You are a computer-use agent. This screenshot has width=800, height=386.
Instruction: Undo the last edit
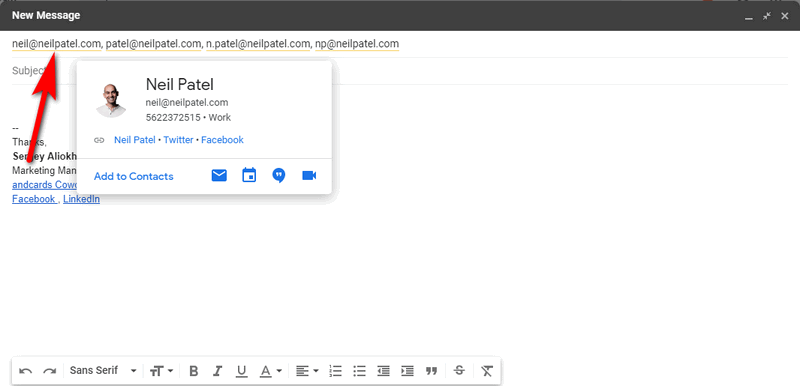26,371
